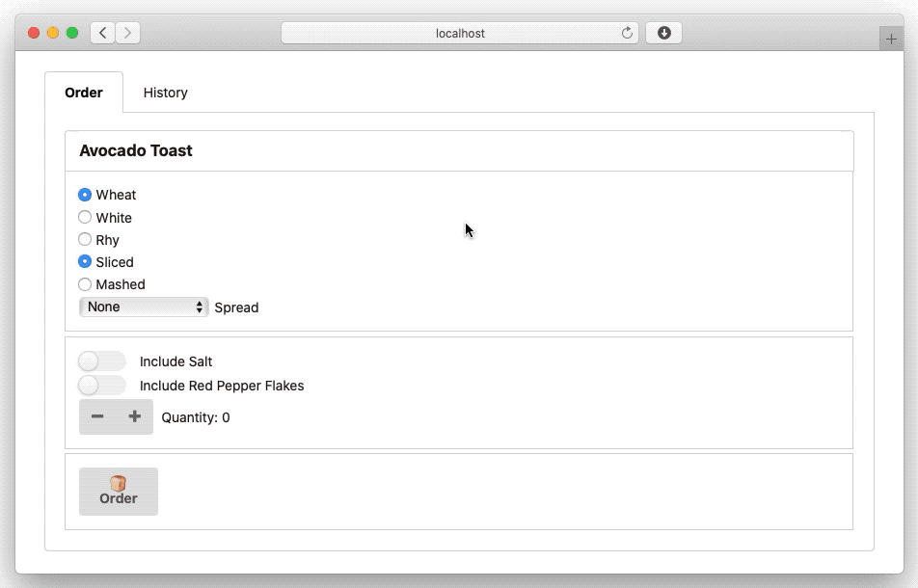The width and height of the screenshot is (918, 588).
Task: Open the Spread dropdown showing None
Action: 144,307
